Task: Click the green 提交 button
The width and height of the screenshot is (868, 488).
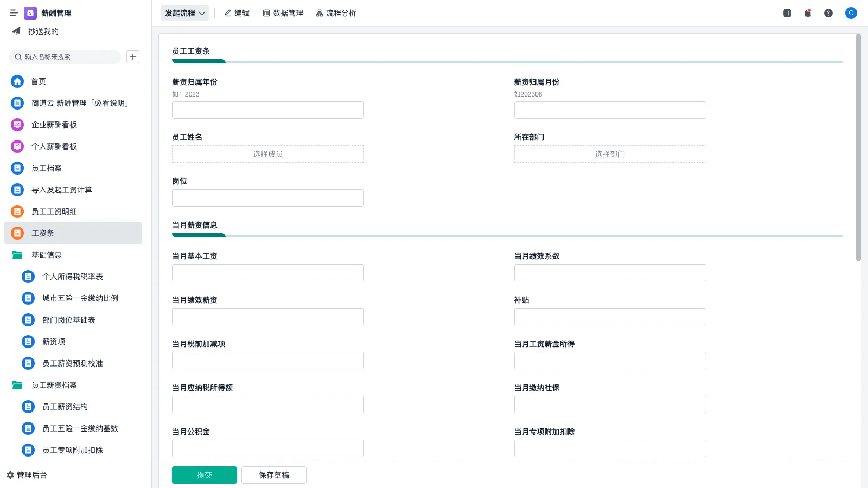Action: 204,475
